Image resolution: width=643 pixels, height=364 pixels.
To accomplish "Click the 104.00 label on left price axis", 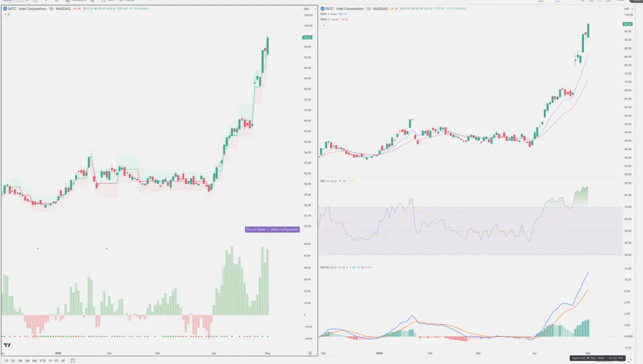I will coord(308,26).
